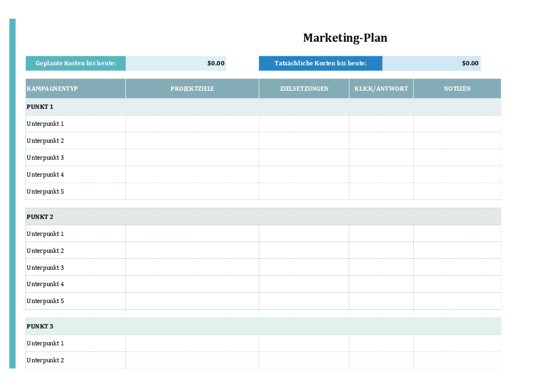Click the KLICK/ANTWORT column header

click(381, 89)
